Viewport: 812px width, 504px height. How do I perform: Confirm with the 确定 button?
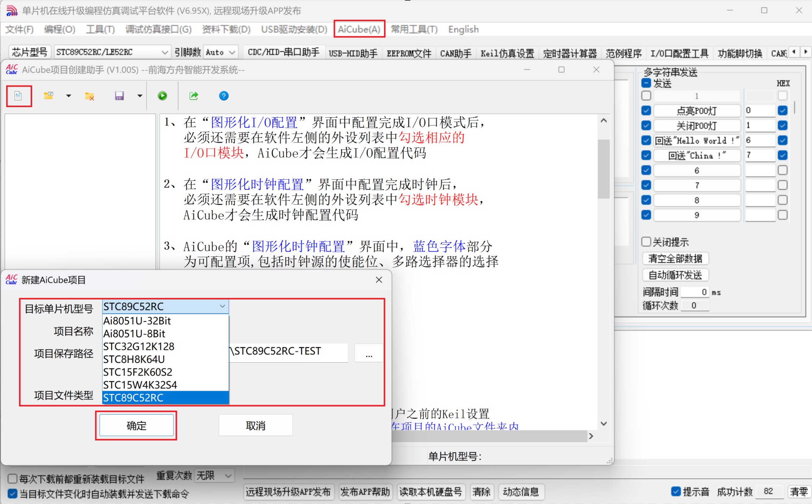click(136, 426)
